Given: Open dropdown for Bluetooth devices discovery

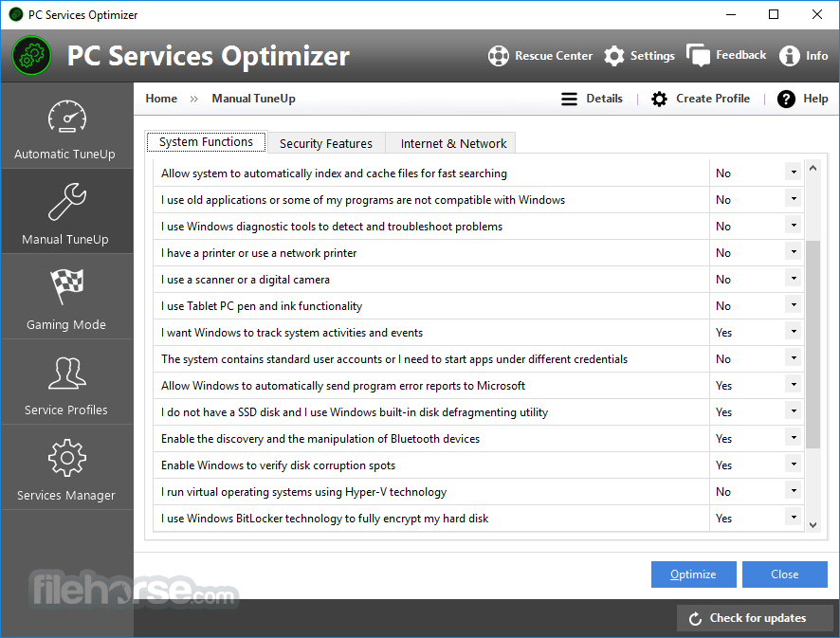Looking at the screenshot, I should [794, 437].
